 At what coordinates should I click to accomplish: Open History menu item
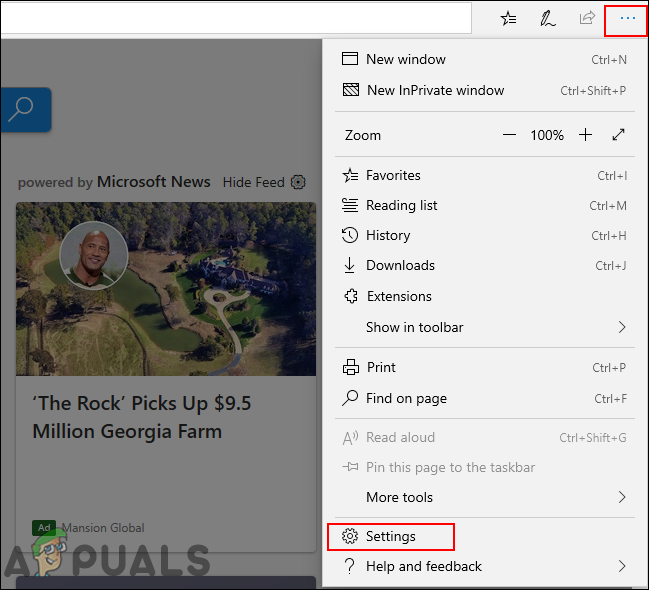pyautogui.click(x=484, y=235)
